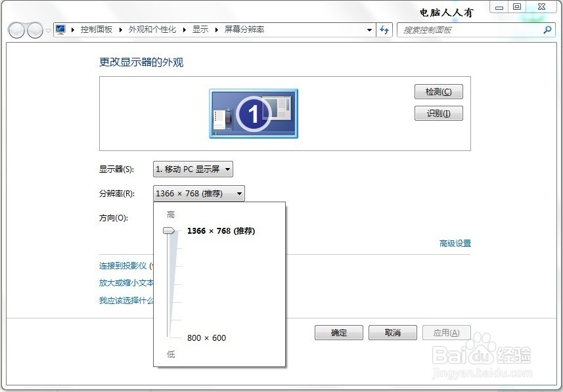Open recent pages dropdown beside navigation arrows

tap(48, 31)
